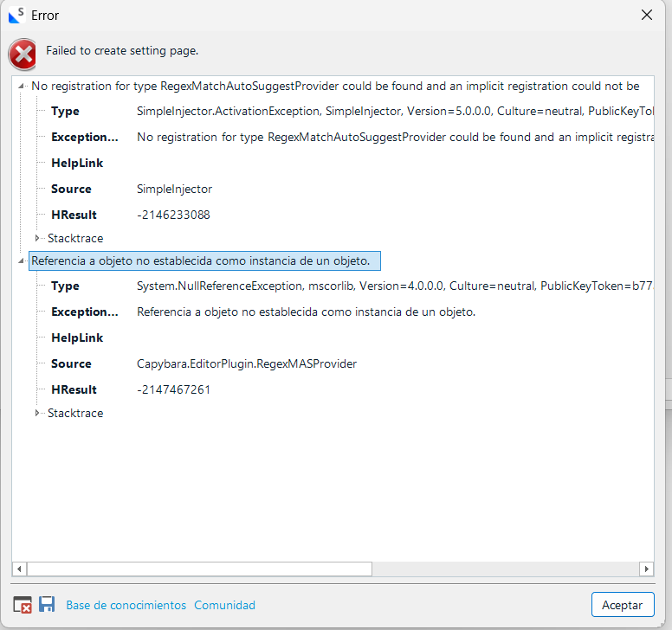Viewport: 672px width, 630px height.
Task: Click the window-with-red-X icon at bottom left
Action: pos(23,605)
